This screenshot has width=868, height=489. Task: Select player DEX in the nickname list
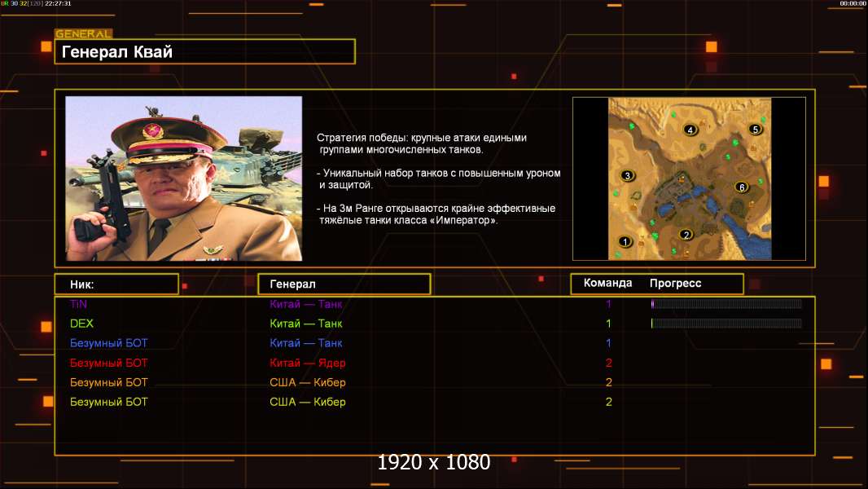point(81,324)
